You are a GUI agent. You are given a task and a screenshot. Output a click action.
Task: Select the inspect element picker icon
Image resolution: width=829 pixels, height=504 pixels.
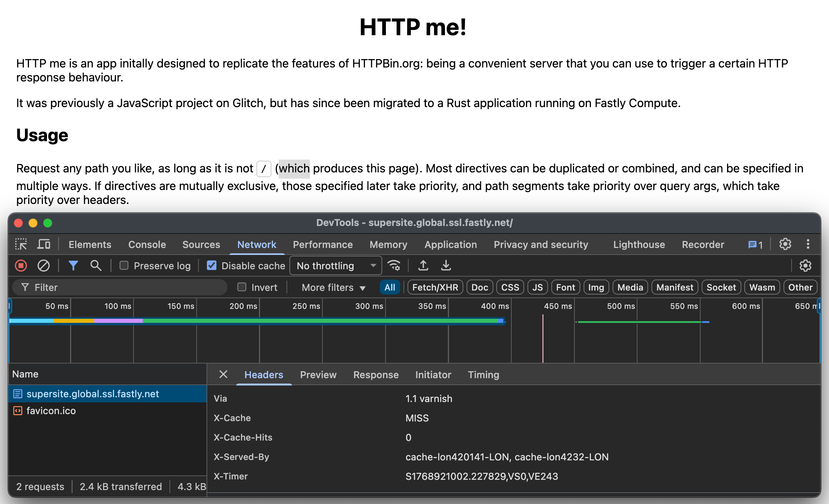tap(21, 244)
